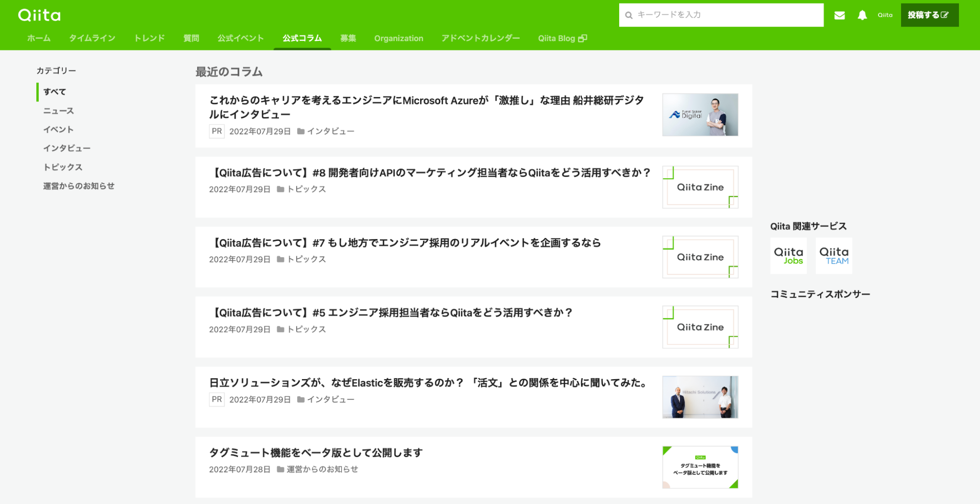Select the 公式コラム tab
Image resolution: width=980 pixels, height=504 pixels.
(302, 38)
